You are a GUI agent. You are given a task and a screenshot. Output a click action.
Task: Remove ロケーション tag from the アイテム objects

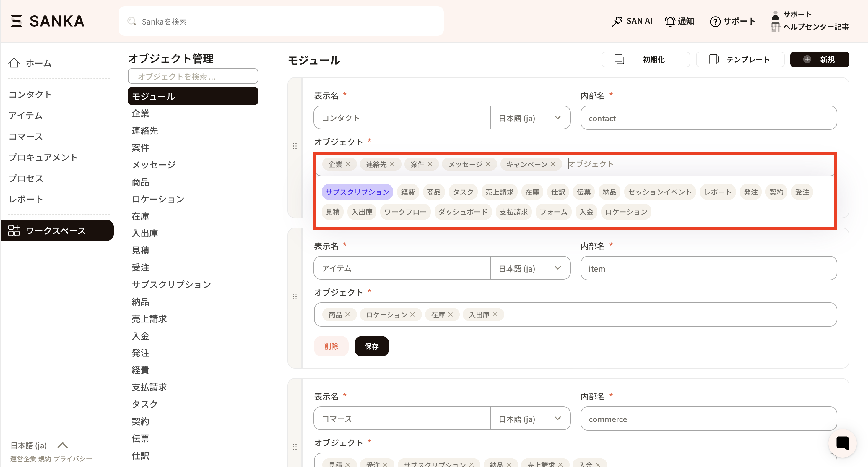(x=413, y=314)
